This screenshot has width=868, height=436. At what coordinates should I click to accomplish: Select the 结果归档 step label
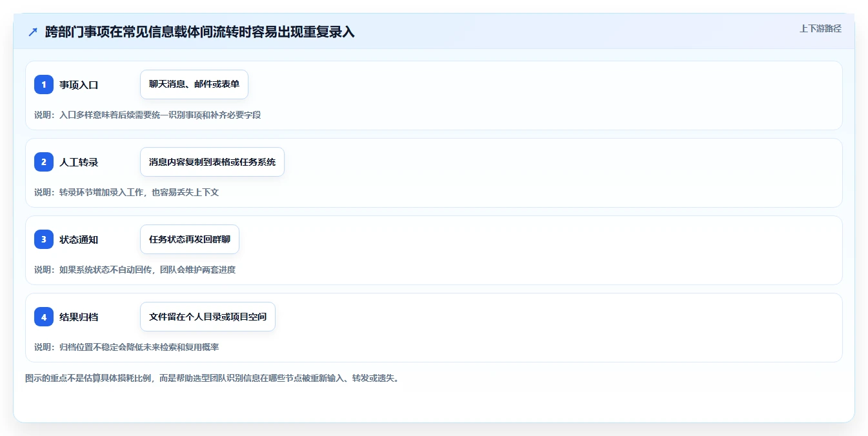[79, 317]
